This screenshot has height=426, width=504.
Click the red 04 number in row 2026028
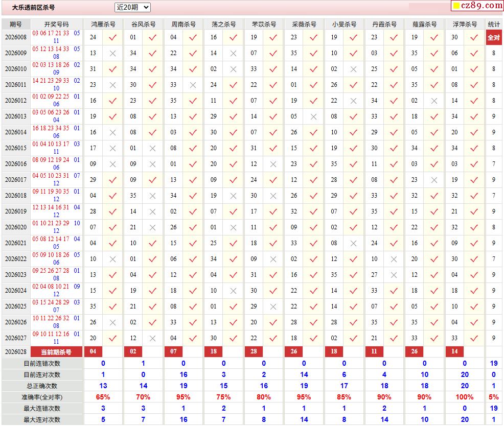pyautogui.click(x=93, y=351)
